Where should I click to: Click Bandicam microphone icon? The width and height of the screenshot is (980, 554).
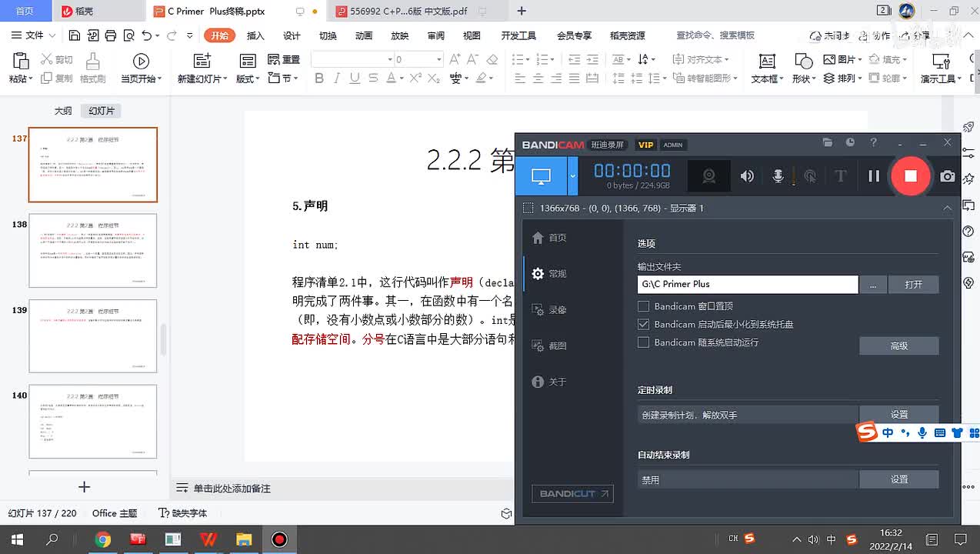(778, 176)
